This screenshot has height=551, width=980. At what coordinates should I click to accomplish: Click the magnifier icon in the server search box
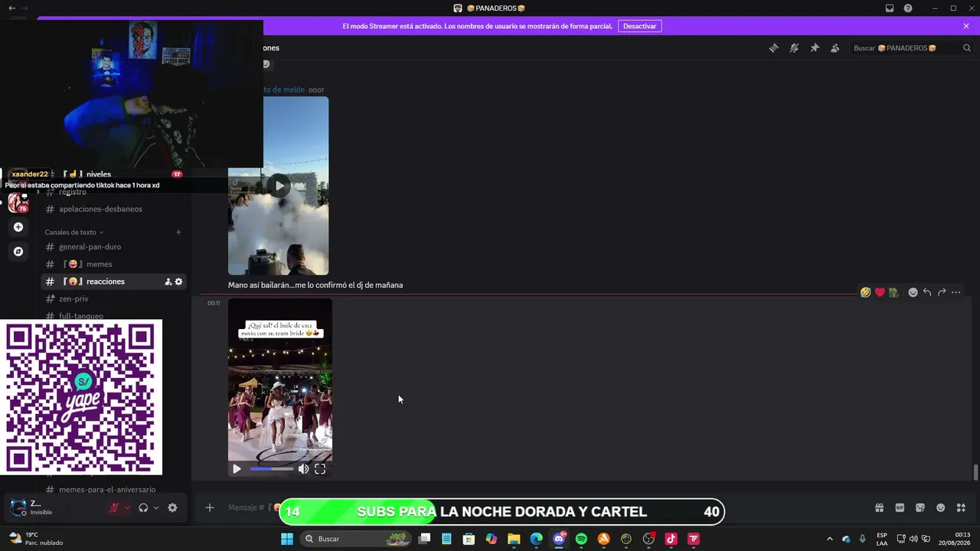coord(966,47)
